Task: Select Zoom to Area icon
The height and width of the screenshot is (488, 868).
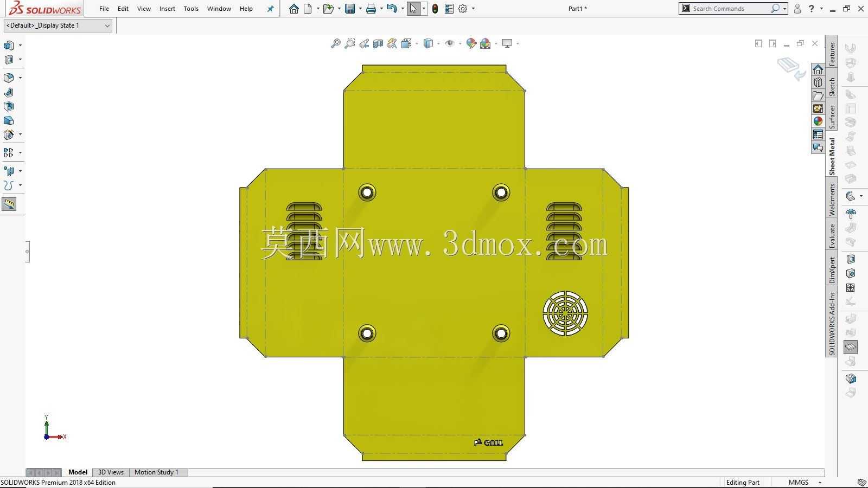Action: pyautogui.click(x=350, y=43)
